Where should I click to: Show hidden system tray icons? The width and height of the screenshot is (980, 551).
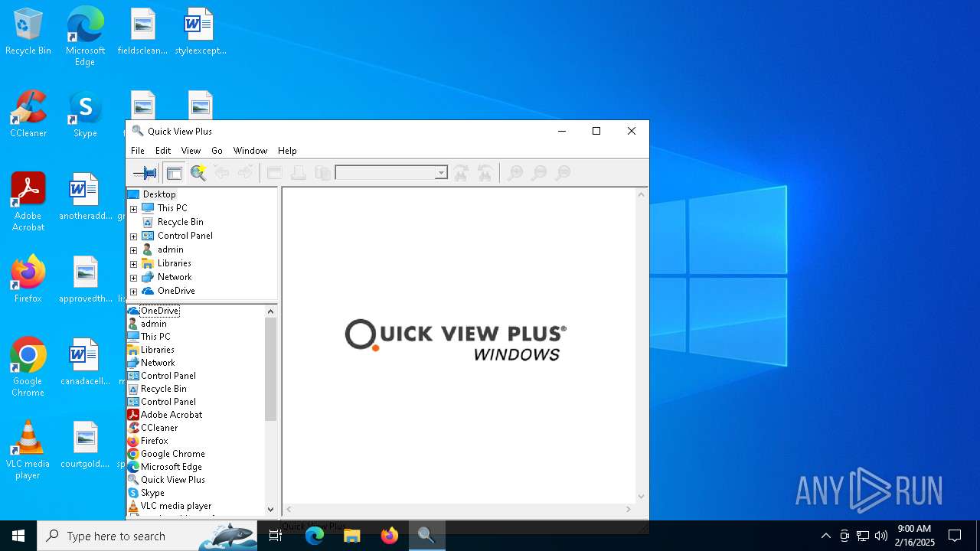[x=825, y=536]
